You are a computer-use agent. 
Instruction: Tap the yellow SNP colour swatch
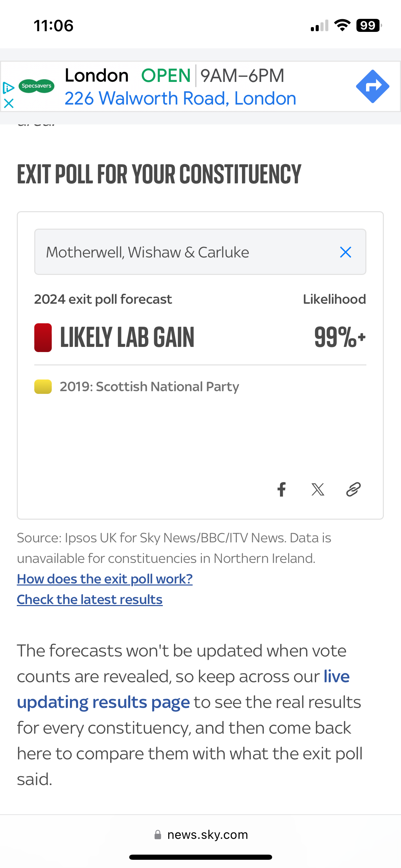[x=43, y=387]
